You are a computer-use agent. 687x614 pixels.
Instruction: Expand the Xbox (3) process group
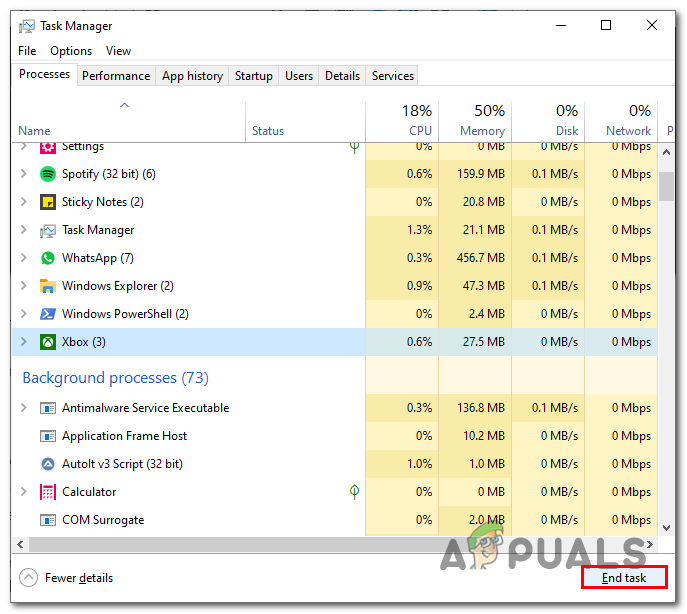(x=24, y=342)
